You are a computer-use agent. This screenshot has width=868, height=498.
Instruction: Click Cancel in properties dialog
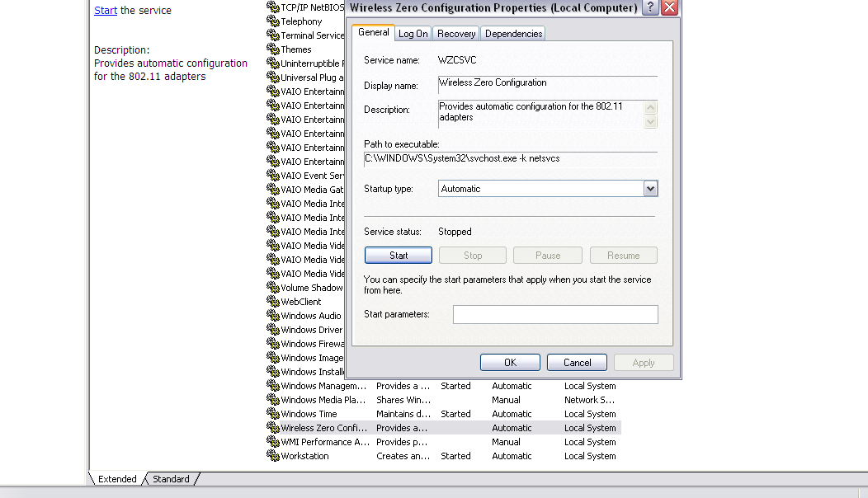point(577,363)
